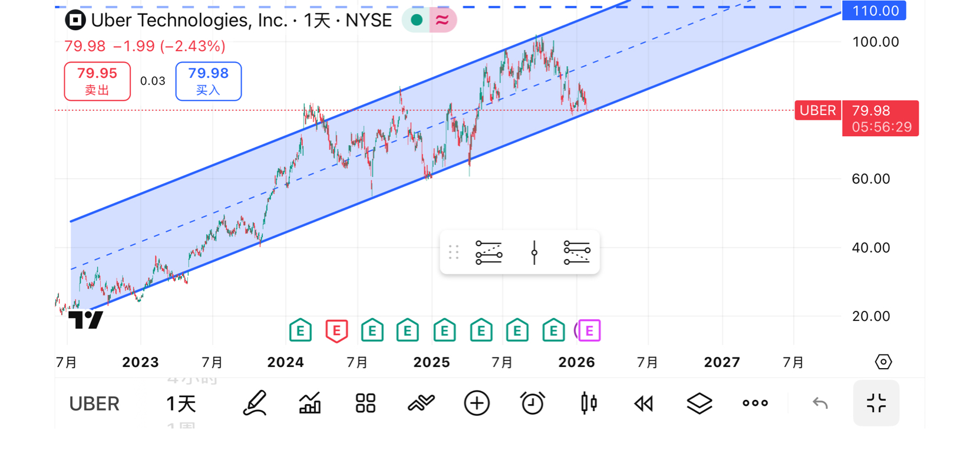Click the 100.00 price axis label

point(875,42)
